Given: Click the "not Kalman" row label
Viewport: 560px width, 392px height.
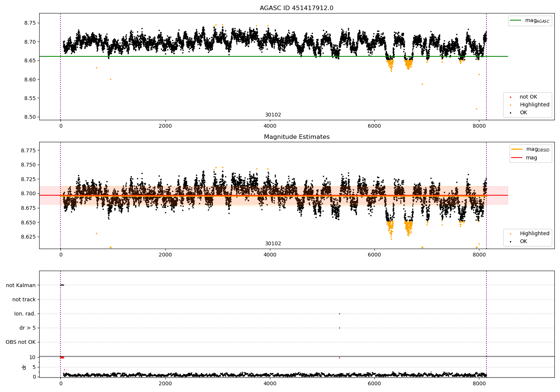Looking at the screenshot, I should [x=21, y=285].
